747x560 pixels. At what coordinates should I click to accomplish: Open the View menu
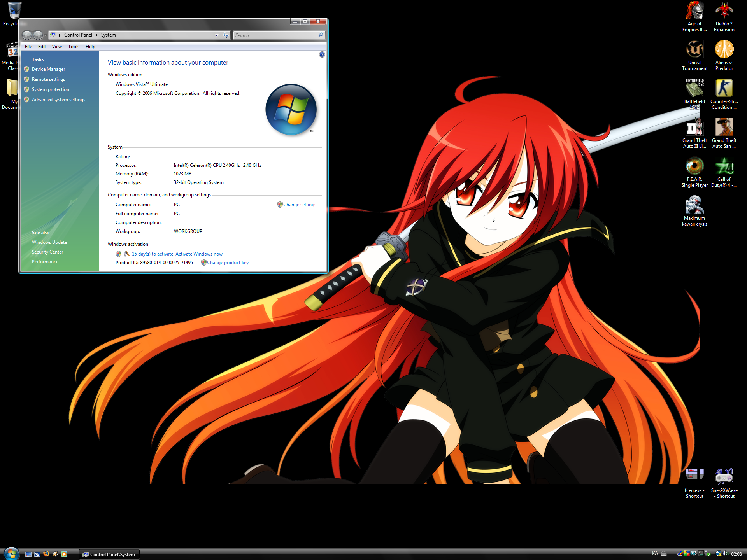tap(57, 47)
